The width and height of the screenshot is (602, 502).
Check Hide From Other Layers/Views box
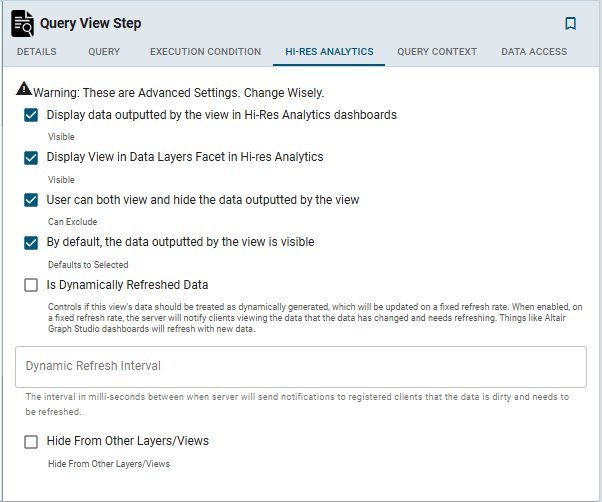pyautogui.click(x=31, y=441)
